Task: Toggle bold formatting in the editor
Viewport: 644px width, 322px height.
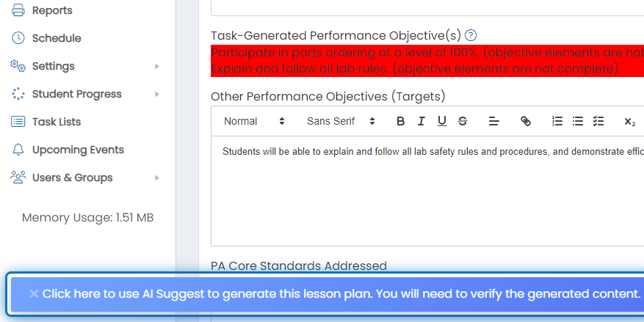Action: tap(400, 121)
